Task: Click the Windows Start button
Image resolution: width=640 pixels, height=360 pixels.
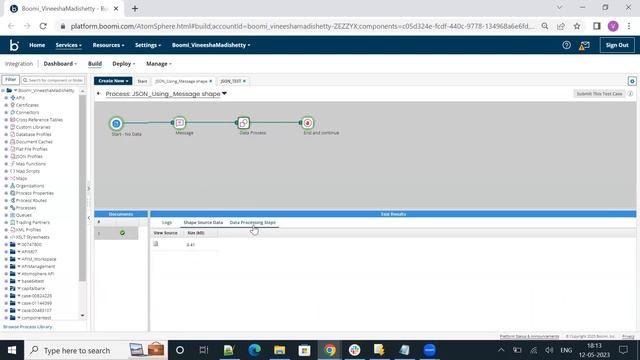Action: click(x=12, y=350)
